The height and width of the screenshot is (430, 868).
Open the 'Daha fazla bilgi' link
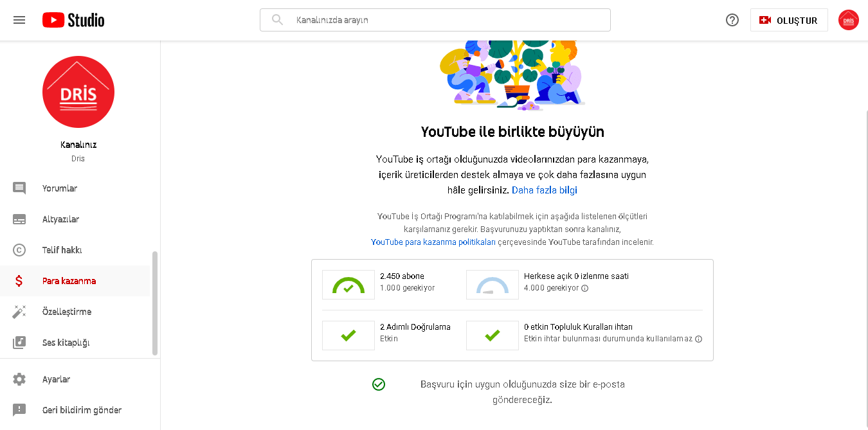click(545, 190)
